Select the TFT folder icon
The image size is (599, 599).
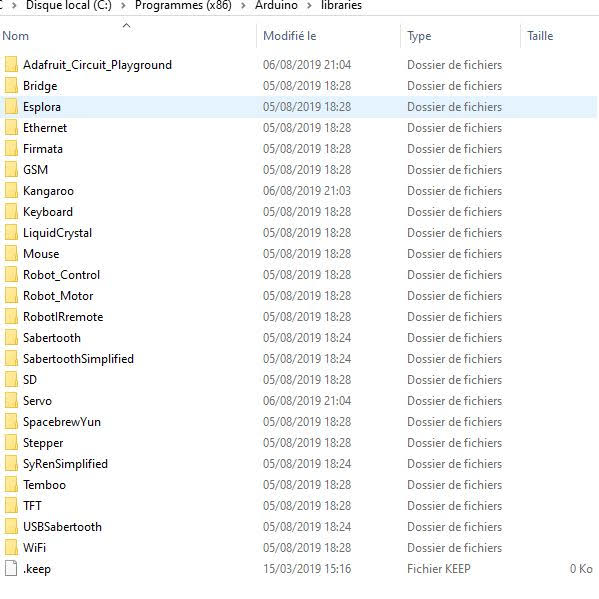[11, 505]
